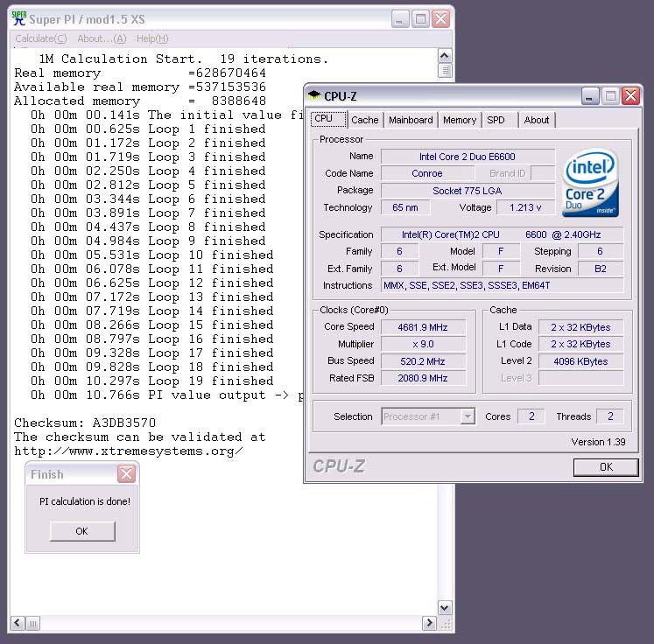This screenshot has height=644, width=654.
Task: Click the horizontal scrollbar thumb in Super PI
Action: (x=33, y=624)
